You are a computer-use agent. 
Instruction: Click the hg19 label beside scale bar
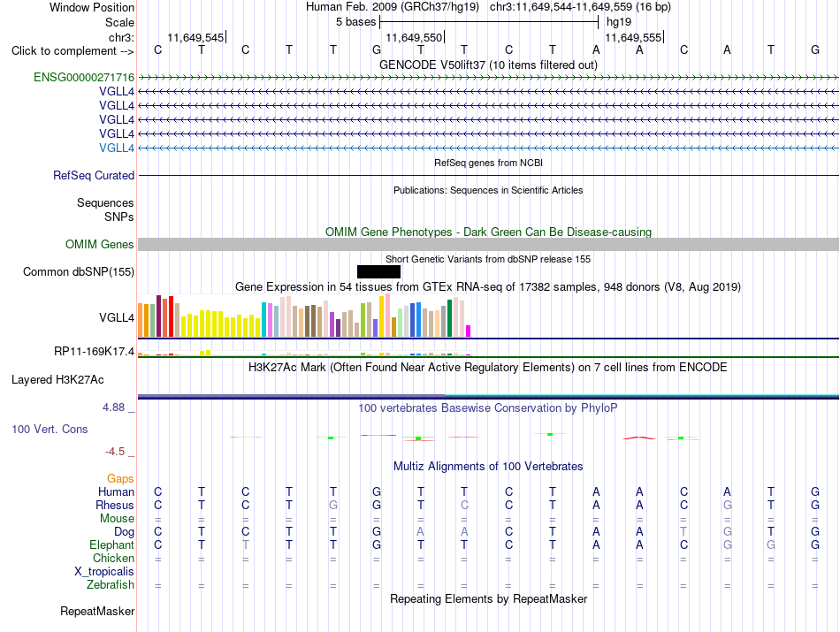click(619, 22)
